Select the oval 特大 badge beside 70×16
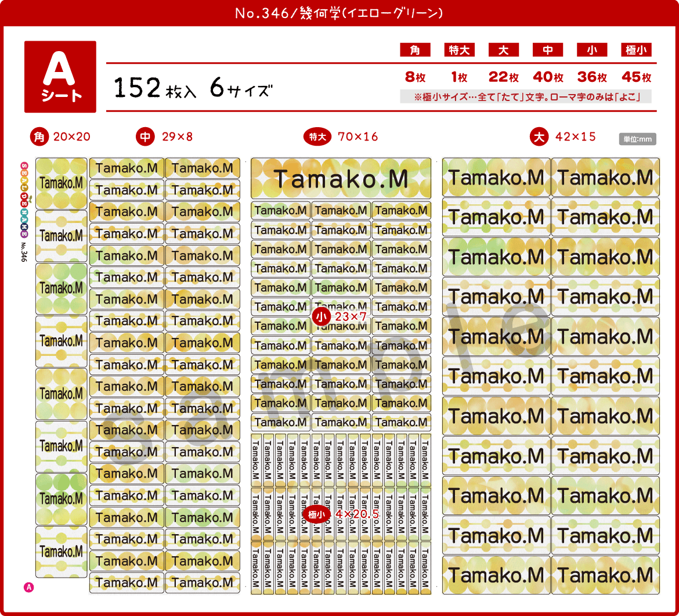679x616 pixels. pos(317,137)
